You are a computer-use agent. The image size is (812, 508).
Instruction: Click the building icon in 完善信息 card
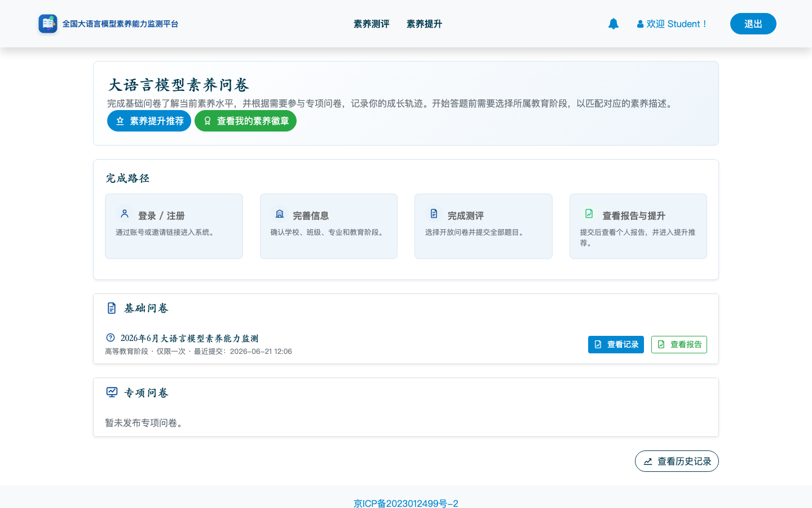[280, 213]
